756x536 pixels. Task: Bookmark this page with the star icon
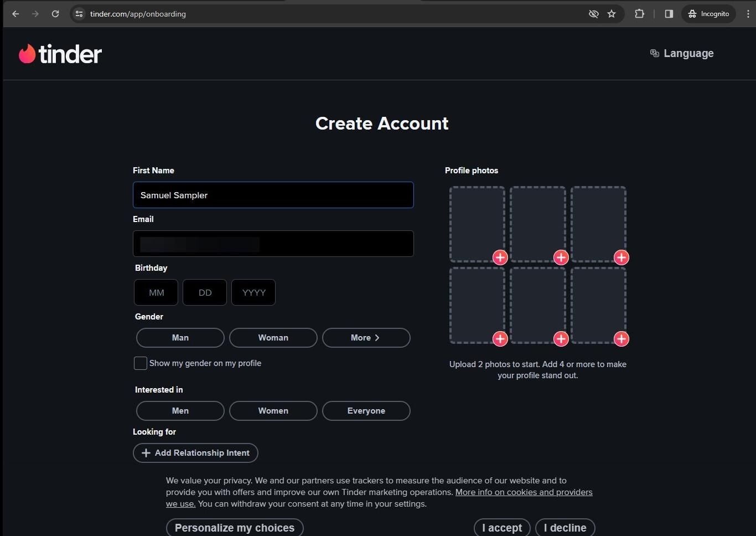(x=612, y=14)
